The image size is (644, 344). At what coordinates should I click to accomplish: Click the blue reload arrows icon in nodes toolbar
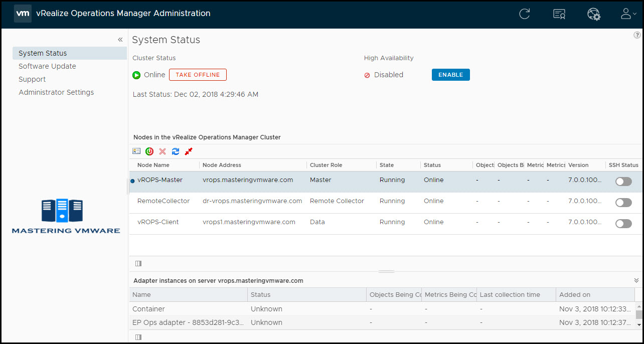pos(176,151)
